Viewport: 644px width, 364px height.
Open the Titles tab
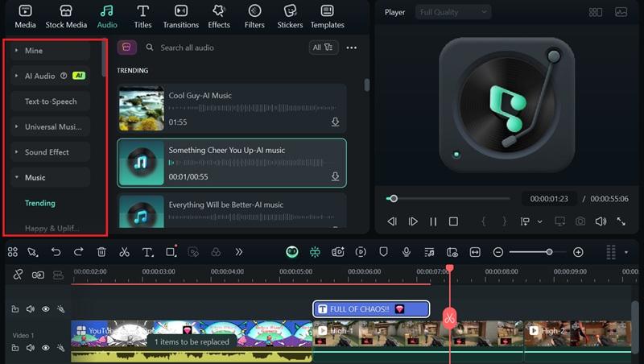(142, 17)
